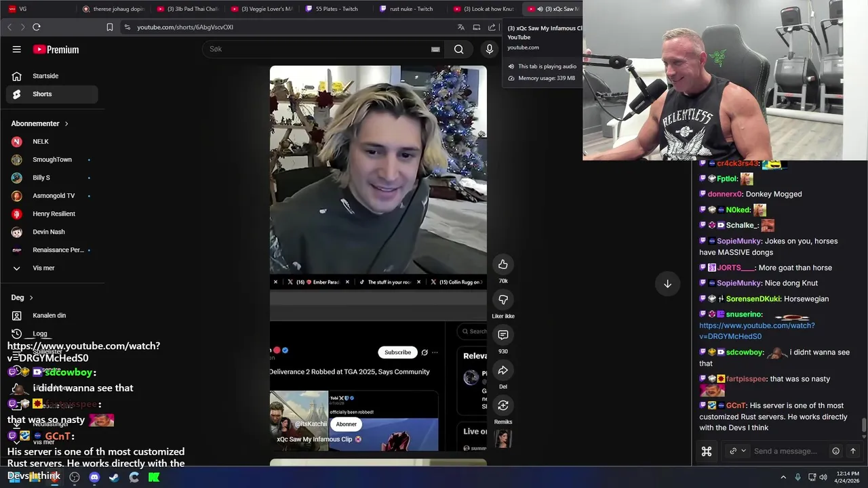Open Asmongold TV subscription
This screenshot has height=488, width=868.
click(x=52, y=196)
